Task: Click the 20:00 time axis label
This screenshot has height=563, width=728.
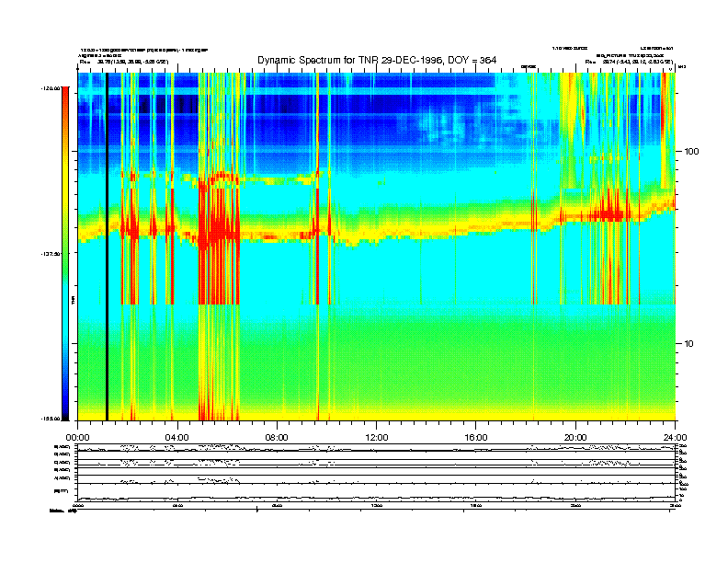Action: point(575,438)
